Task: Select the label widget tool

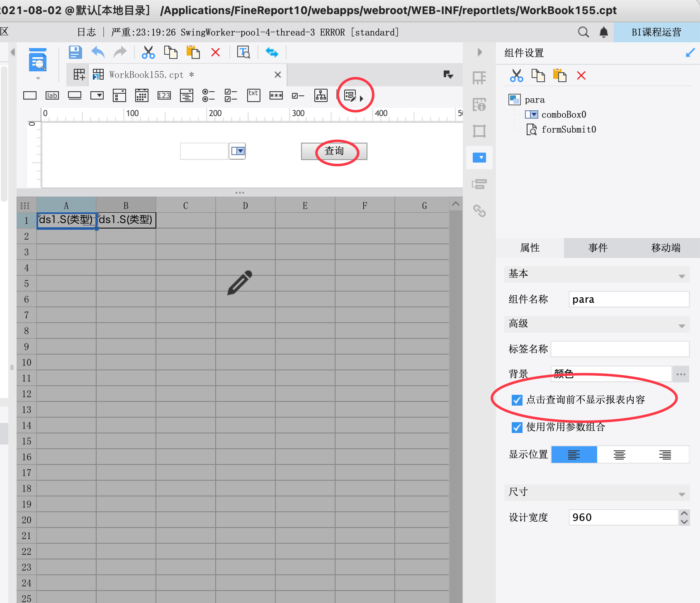Action: point(52,95)
